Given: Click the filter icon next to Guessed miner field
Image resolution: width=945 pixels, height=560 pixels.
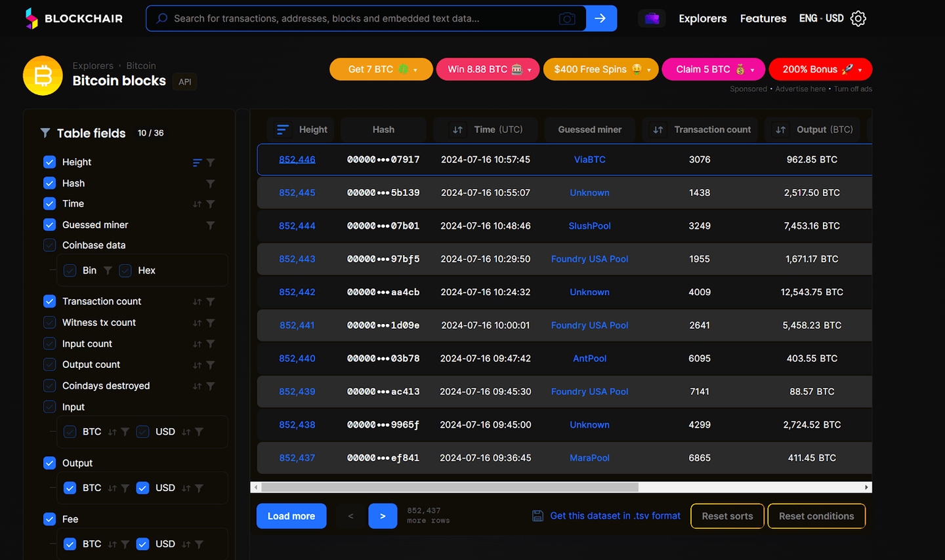Looking at the screenshot, I should [x=210, y=224].
